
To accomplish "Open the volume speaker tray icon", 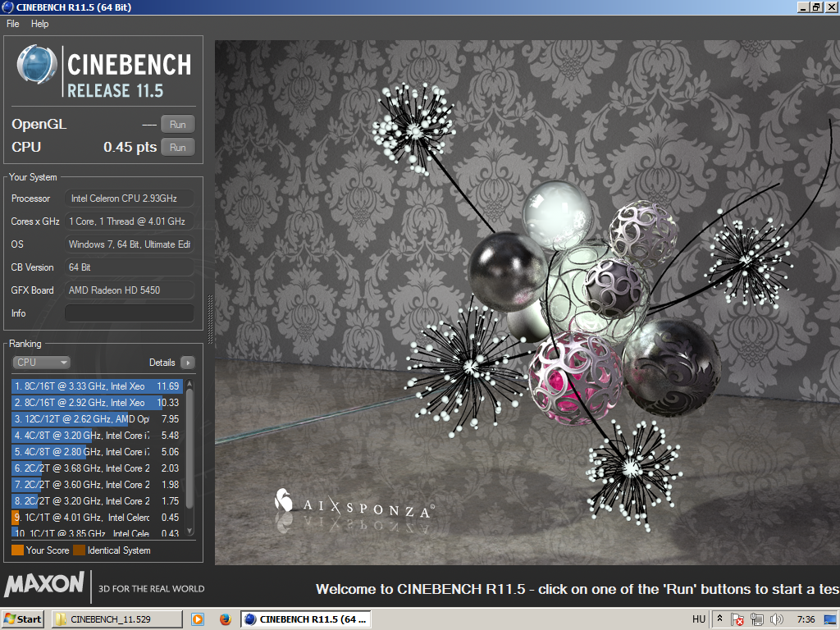I will [776, 619].
